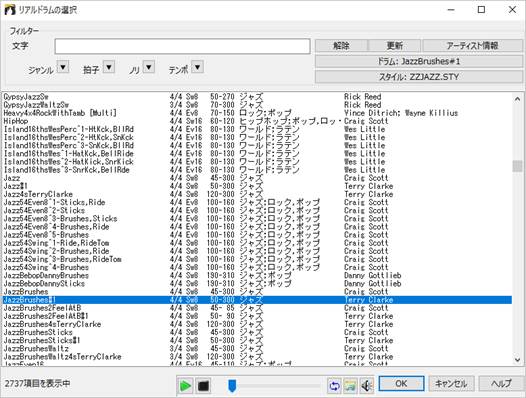Stop the demo playback

coord(203,386)
